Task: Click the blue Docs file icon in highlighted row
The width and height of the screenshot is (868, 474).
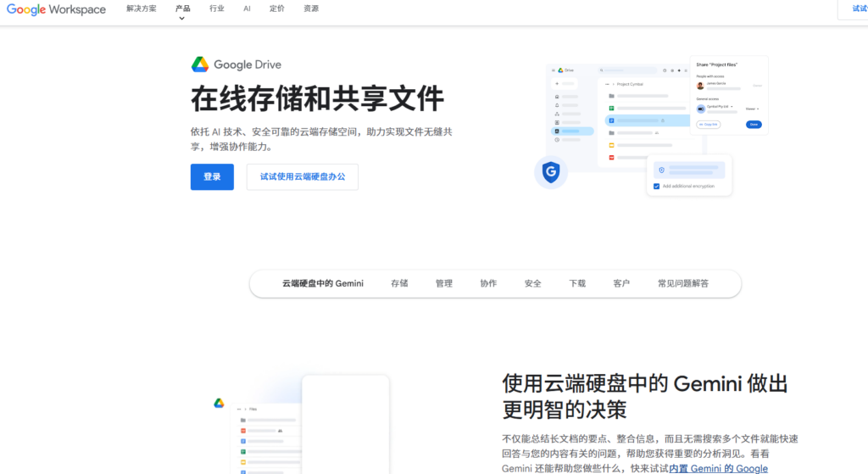Action: pos(610,121)
